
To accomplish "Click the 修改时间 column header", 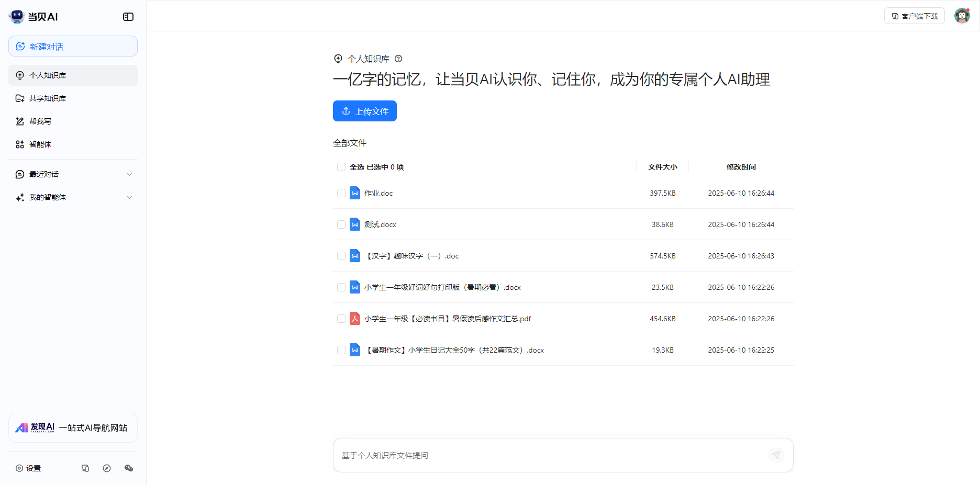I will pos(741,167).
